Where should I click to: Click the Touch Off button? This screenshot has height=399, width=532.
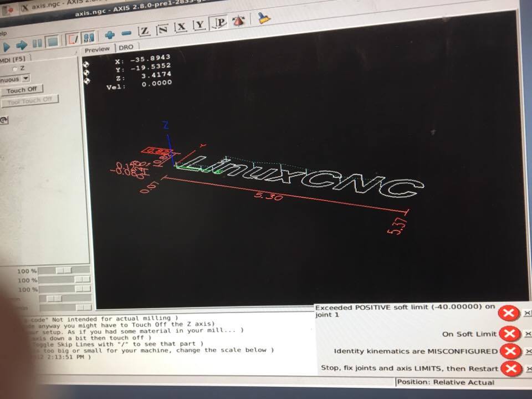[x=22, y=90]
